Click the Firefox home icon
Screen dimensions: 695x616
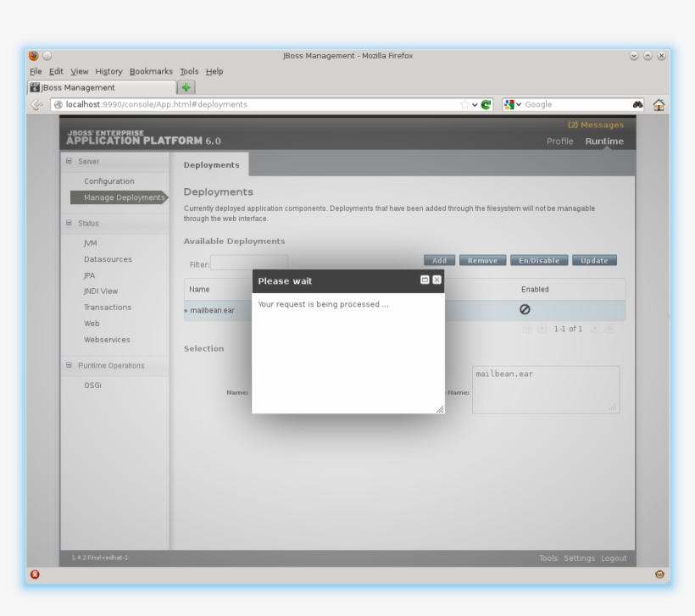[659, 105]
